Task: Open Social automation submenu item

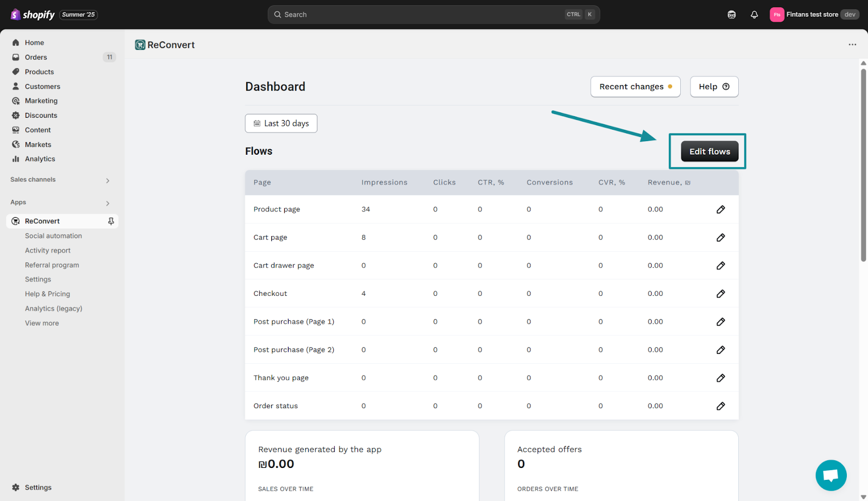Action: point(53,236)
